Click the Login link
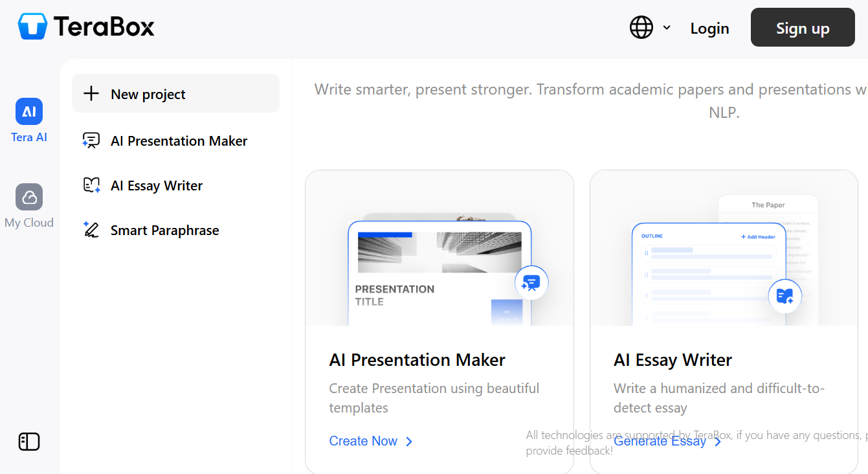868x474 pixels. [709, 28]
